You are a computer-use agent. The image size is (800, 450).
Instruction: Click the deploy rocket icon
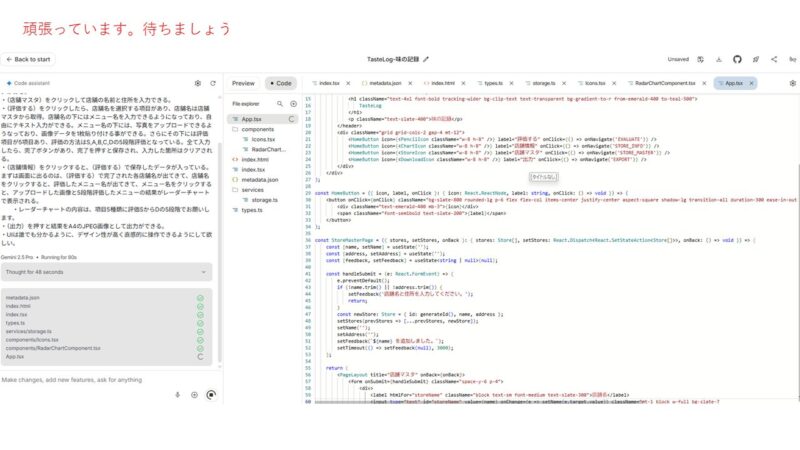pos(756,60)
